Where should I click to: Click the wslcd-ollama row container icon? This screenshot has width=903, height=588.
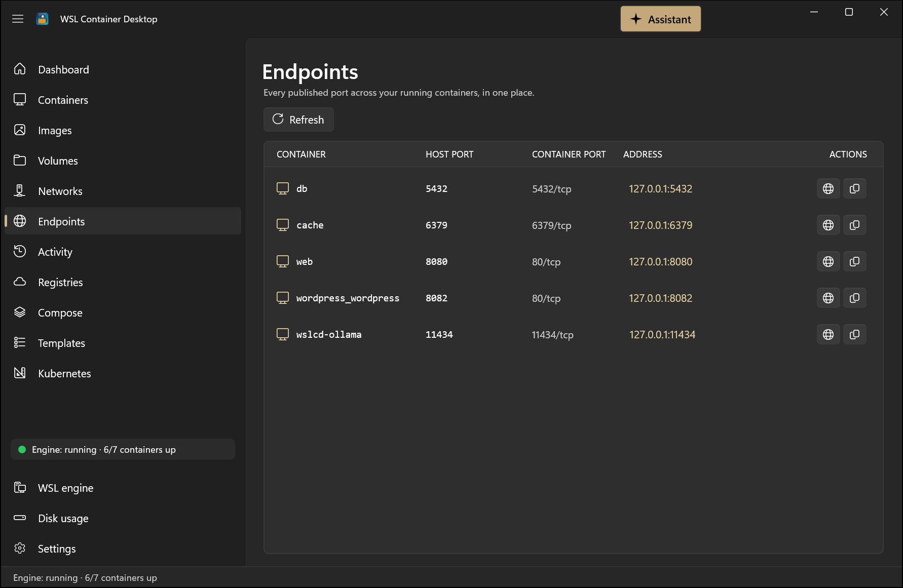click(283, 334)
